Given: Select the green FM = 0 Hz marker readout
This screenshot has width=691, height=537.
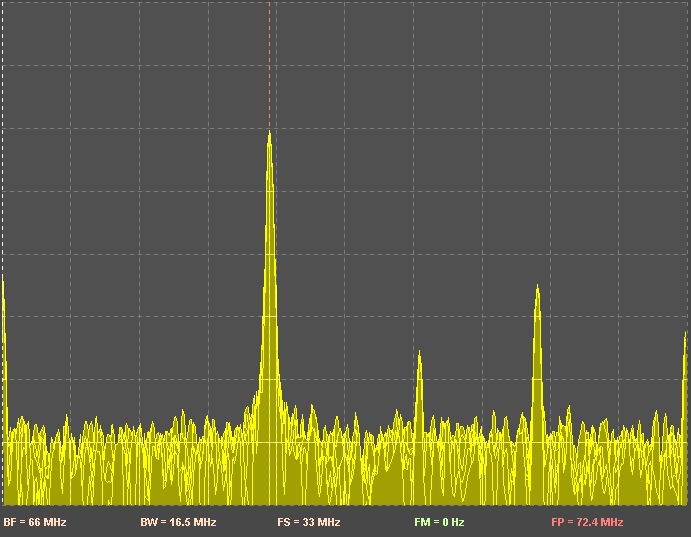Looking at the screenshot, I should click(439, 522).
